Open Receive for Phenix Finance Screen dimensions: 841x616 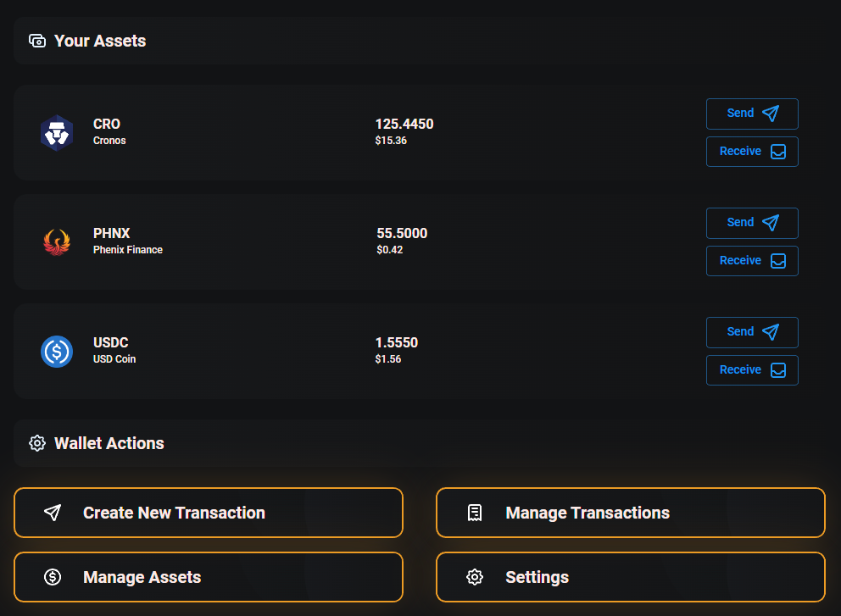pos(752,261)
